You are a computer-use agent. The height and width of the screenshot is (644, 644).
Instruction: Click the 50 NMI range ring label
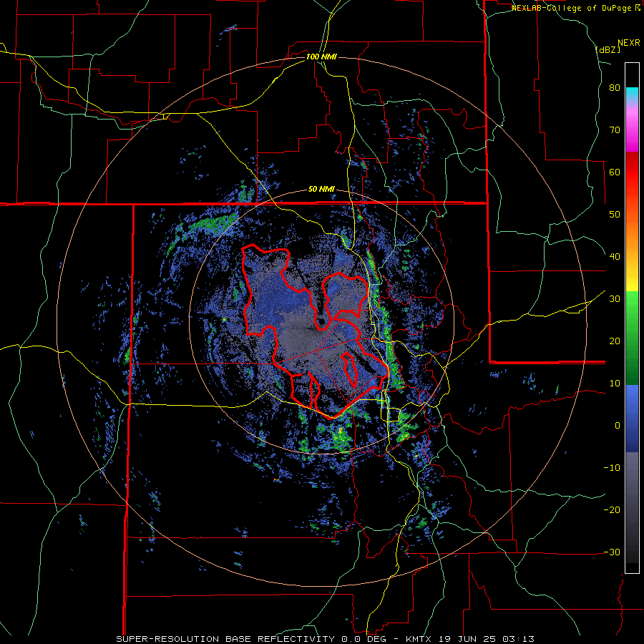pyautogui.click(x=321, y=190)
